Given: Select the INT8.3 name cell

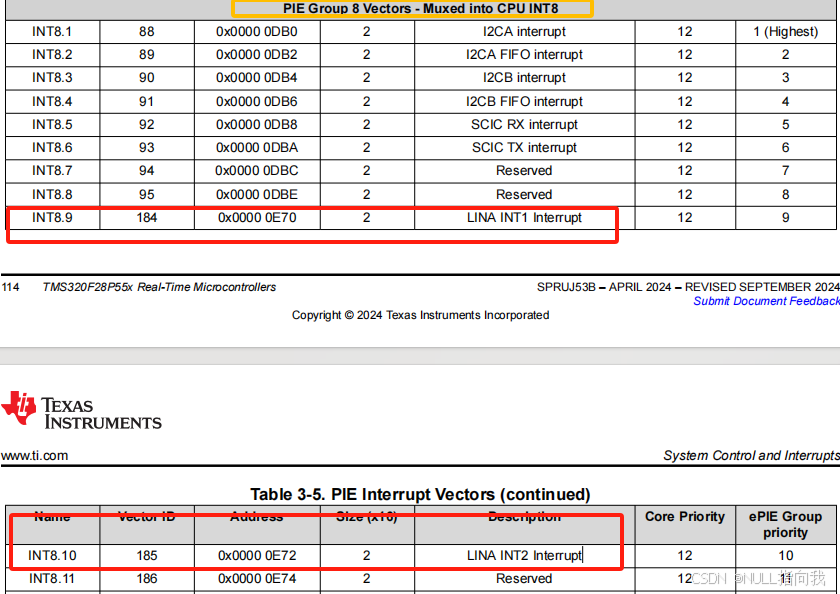Looking at the screenshot, I should click(52, 78).
